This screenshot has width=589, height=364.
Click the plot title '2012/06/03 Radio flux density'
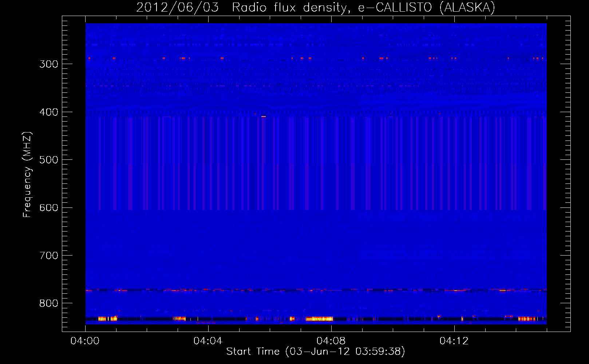click(x=316, y=7)
